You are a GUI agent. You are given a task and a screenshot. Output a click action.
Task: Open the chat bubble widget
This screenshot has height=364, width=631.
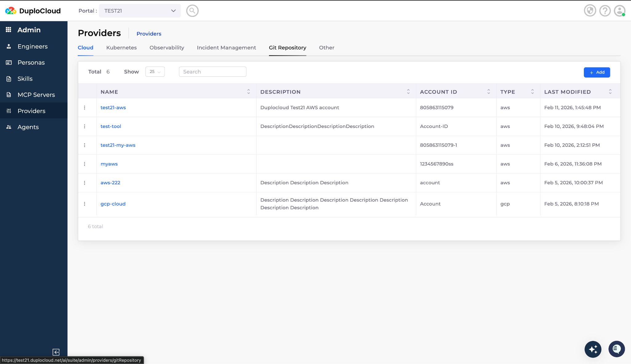[x=617, y=349]
